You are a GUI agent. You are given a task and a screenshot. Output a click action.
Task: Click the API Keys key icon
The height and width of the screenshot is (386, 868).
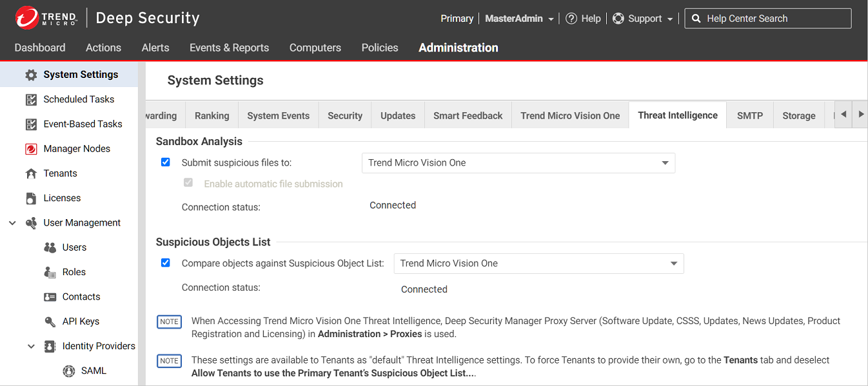click(x=50, y=322)
